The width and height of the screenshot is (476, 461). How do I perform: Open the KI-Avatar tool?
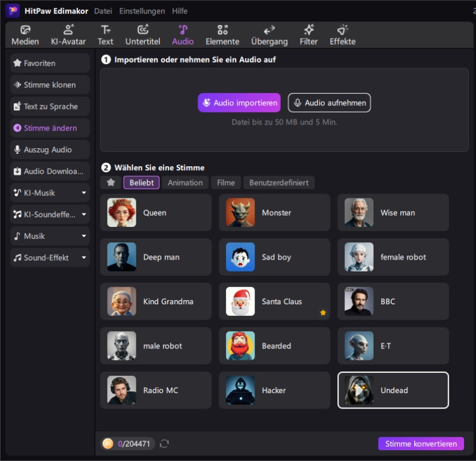pyautogui.click(x=68, y=35)
